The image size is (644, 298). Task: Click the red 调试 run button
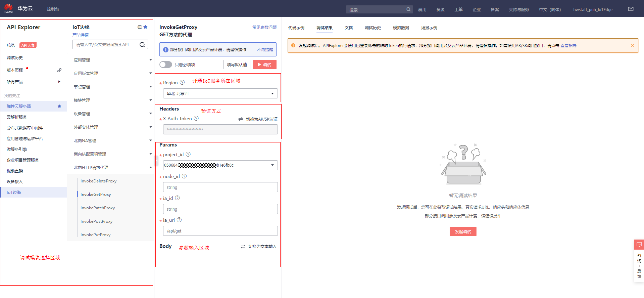[x=265, y=65]
